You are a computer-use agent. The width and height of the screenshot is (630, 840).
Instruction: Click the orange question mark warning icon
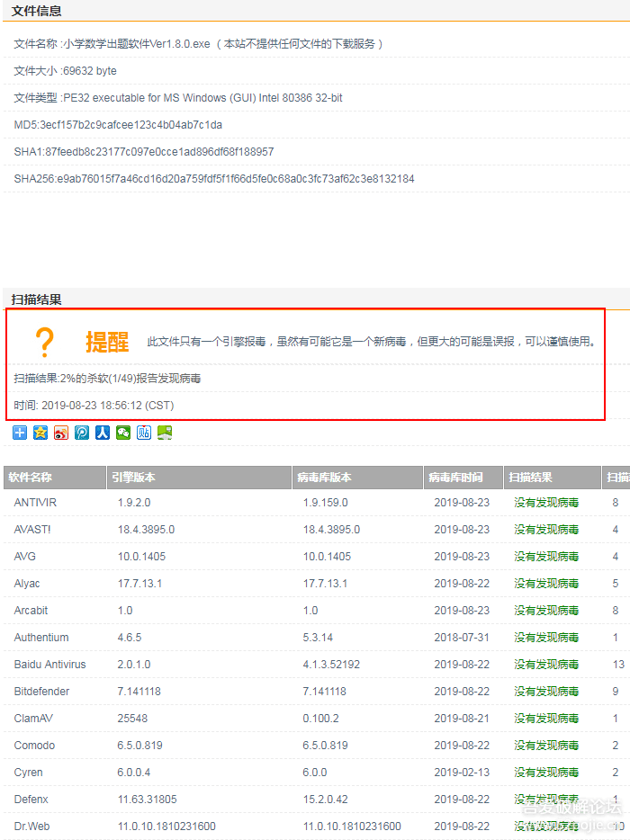coord(44,343)
